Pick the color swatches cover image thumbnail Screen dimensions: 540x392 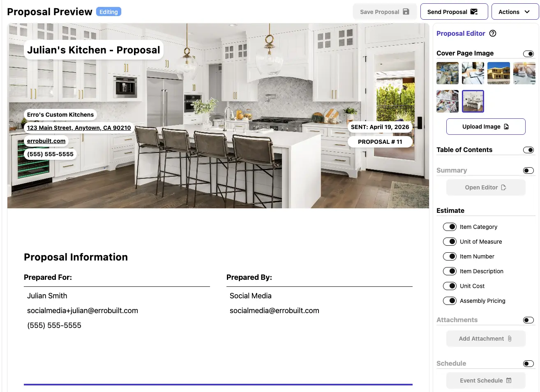click(x=448, y=101)
